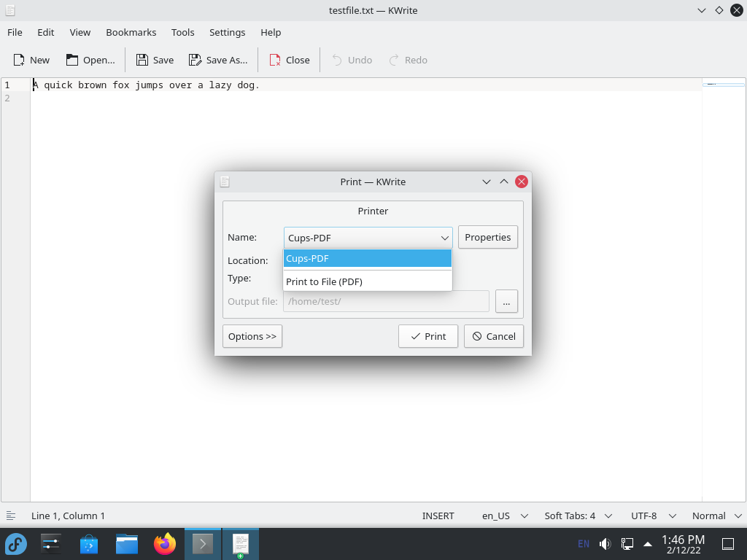The height and width of the screenshot is (560, 747).
Task: Open the Tools menu
Action: [183, 32]
